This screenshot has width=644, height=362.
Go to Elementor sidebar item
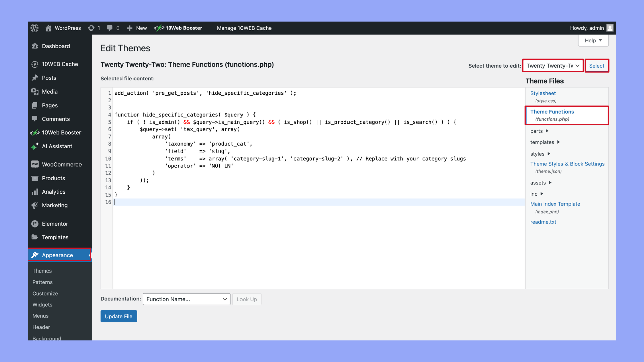55,224
